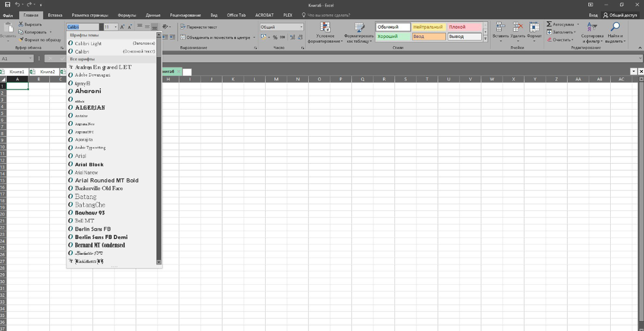
Task: Decrease the number of decimal places
Action: tap(300, 37)
